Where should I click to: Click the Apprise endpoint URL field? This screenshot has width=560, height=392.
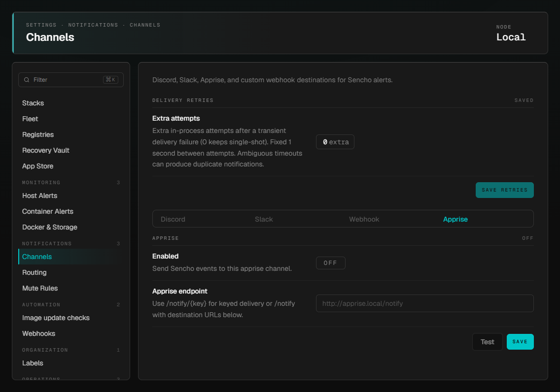(424, 303)
